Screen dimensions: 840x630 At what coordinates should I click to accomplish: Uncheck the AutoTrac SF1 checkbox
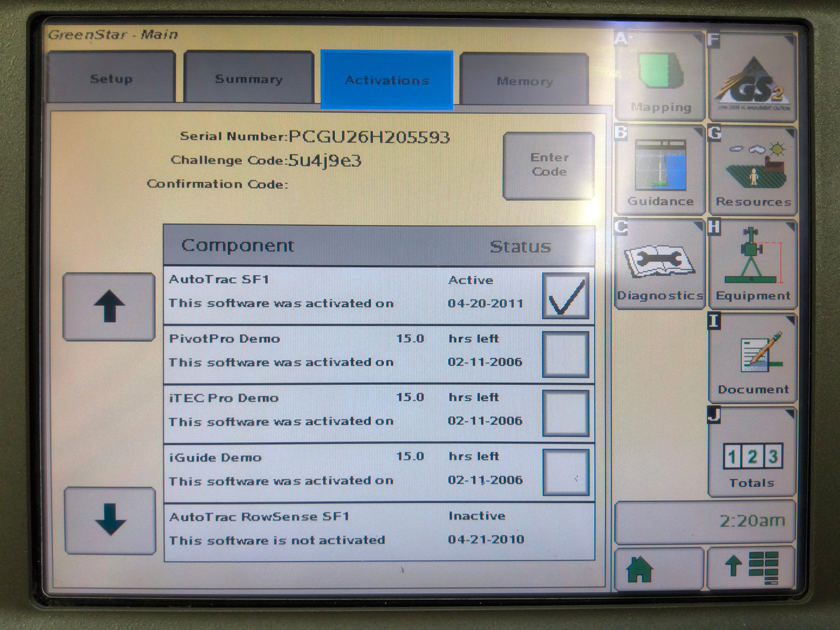coord(565,296)
